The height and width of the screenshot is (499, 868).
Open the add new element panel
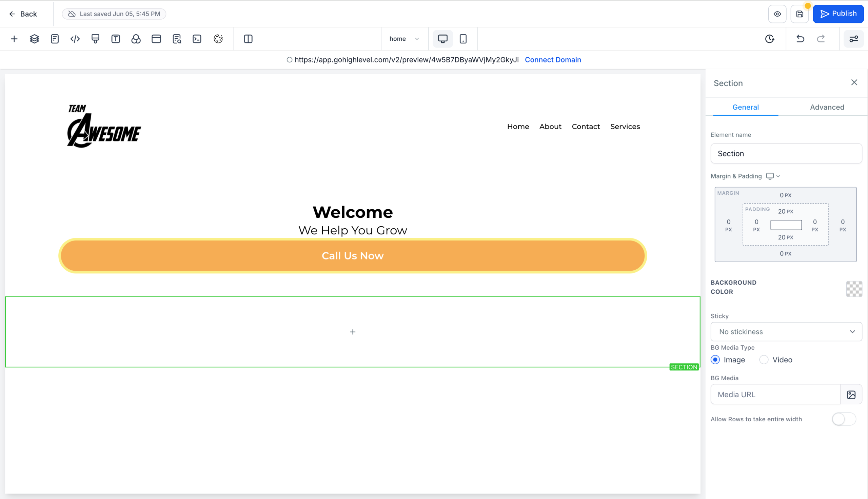pyautogui.click(x=14, y=39)
